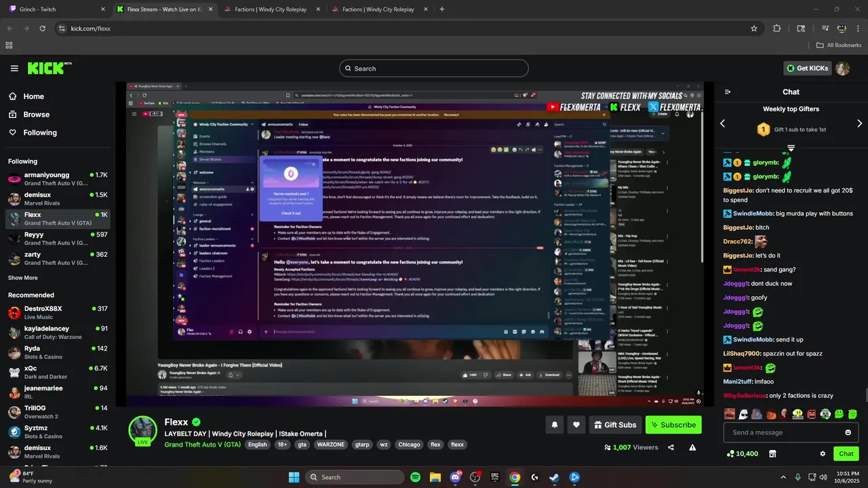Toggle follow heart for Flexx

[x=576, y=425]
